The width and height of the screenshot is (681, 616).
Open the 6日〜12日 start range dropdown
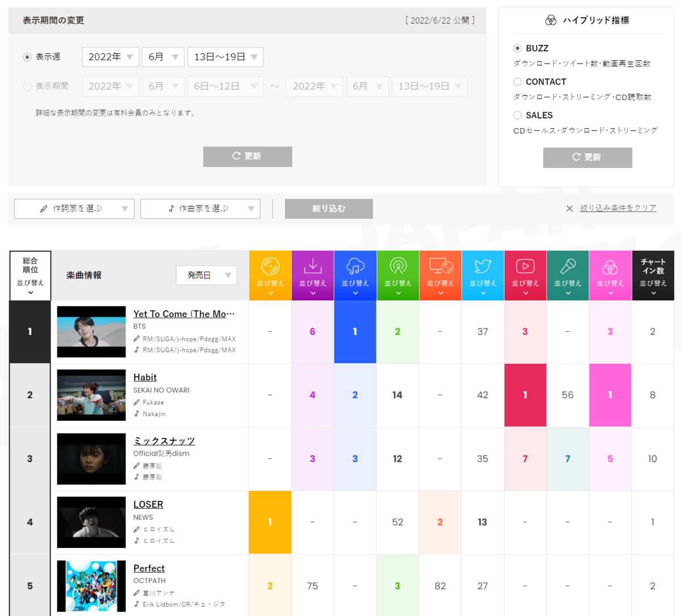point(225,86)
